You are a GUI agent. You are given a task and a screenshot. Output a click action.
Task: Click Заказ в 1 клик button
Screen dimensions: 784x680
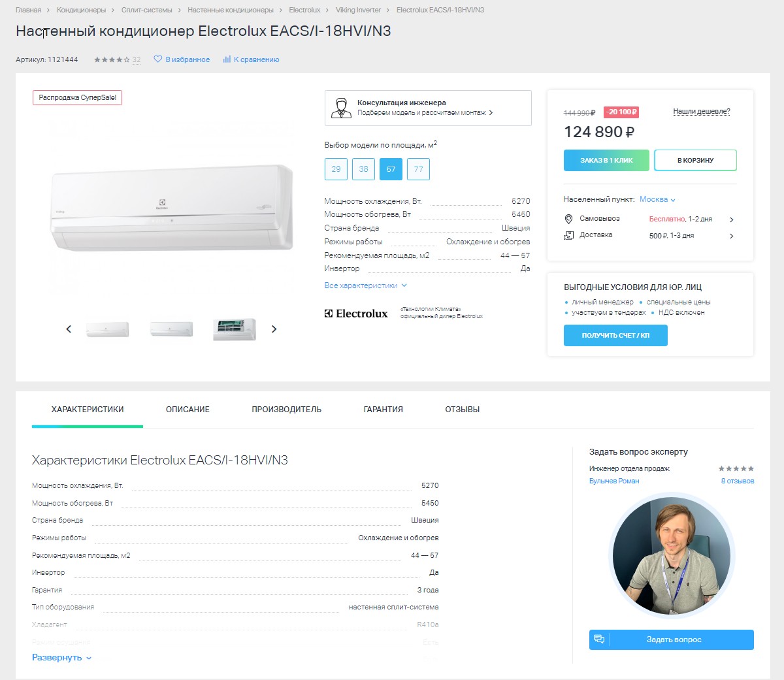606,160
